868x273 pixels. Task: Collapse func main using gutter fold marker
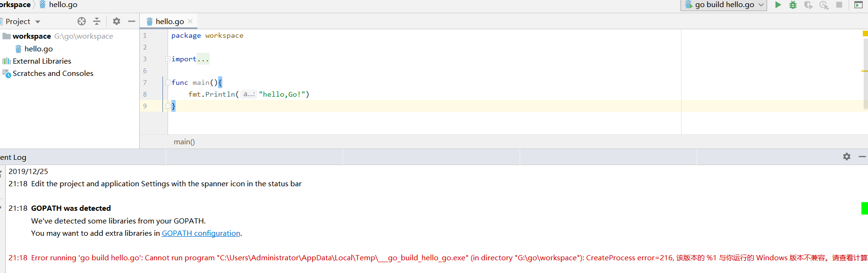click(168, 83)
